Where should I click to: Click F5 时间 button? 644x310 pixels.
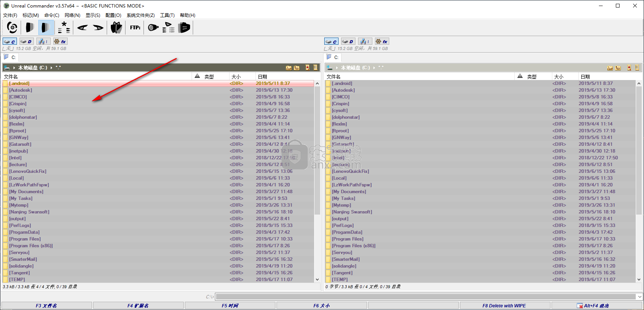click(230, 305)
